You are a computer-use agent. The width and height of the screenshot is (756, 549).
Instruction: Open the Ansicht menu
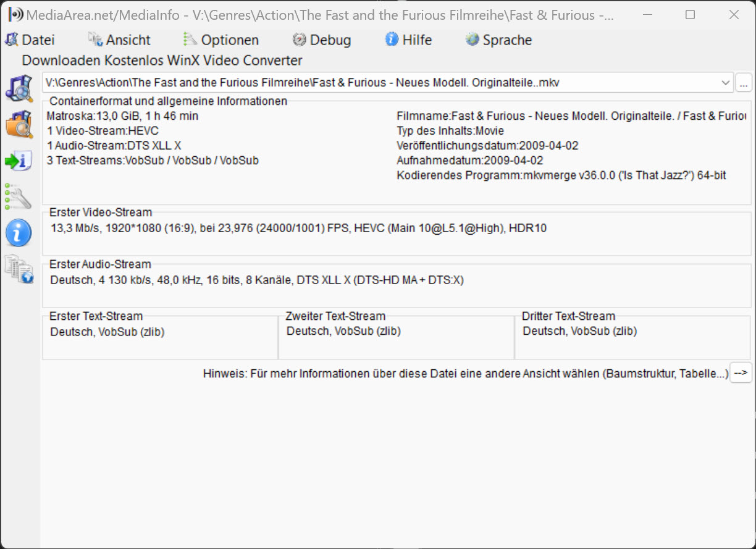pos(120,40)
